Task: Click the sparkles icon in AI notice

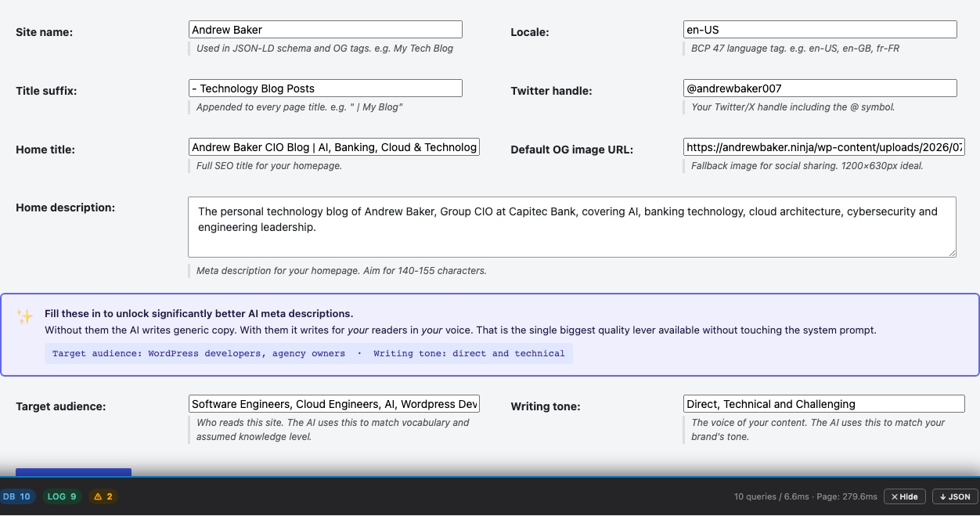Action: click(x=25, y=317)
